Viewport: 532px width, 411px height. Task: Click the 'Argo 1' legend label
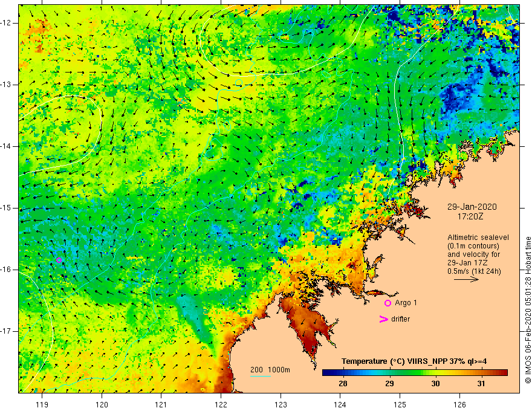[406, 303]
